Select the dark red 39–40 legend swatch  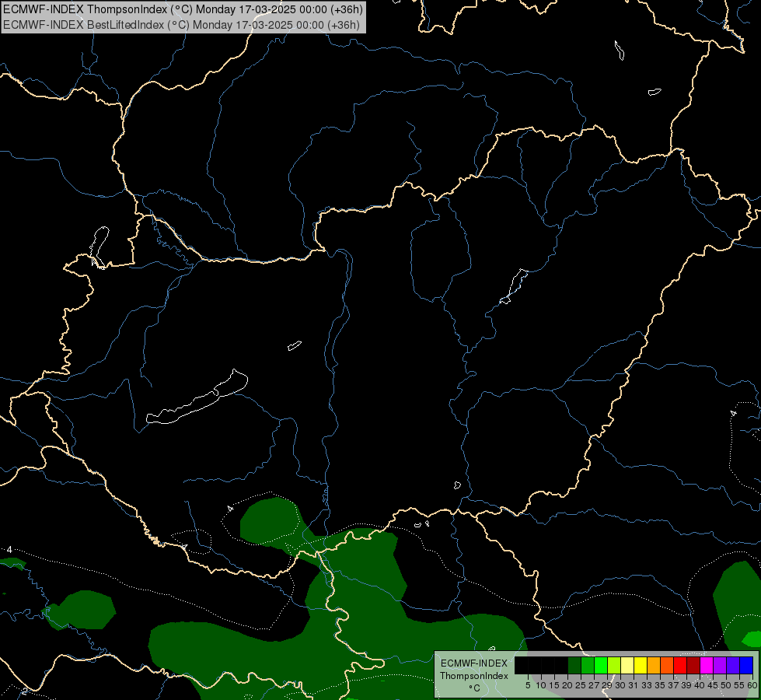coord(693,665)
